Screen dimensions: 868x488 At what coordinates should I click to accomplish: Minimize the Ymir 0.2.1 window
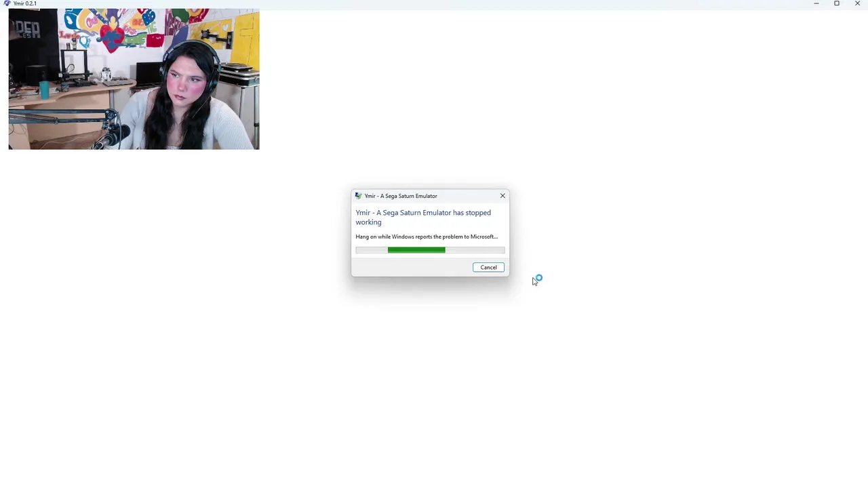(x=816, y=3)
